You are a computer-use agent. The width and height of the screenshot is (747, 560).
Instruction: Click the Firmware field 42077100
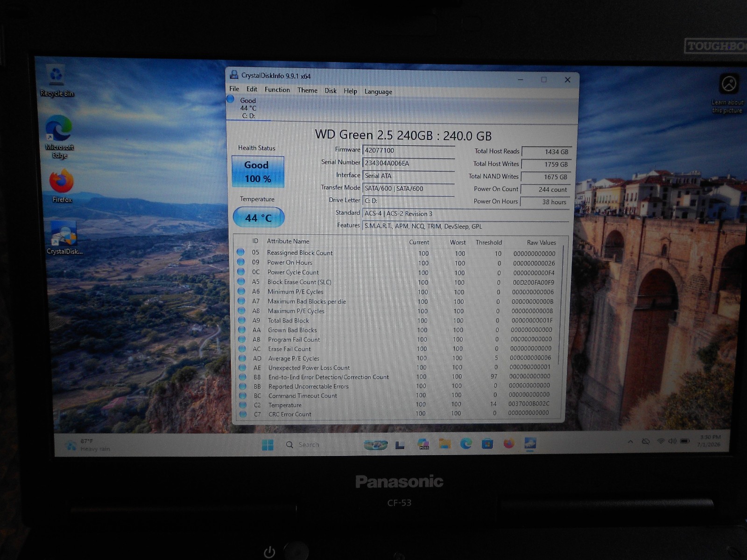tap(409, 150)
